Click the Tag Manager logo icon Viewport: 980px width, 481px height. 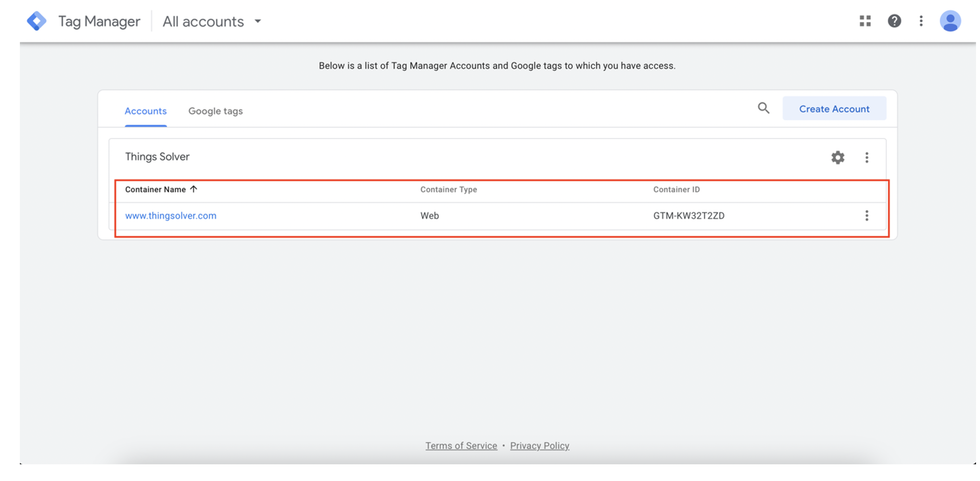pos(37,21)
